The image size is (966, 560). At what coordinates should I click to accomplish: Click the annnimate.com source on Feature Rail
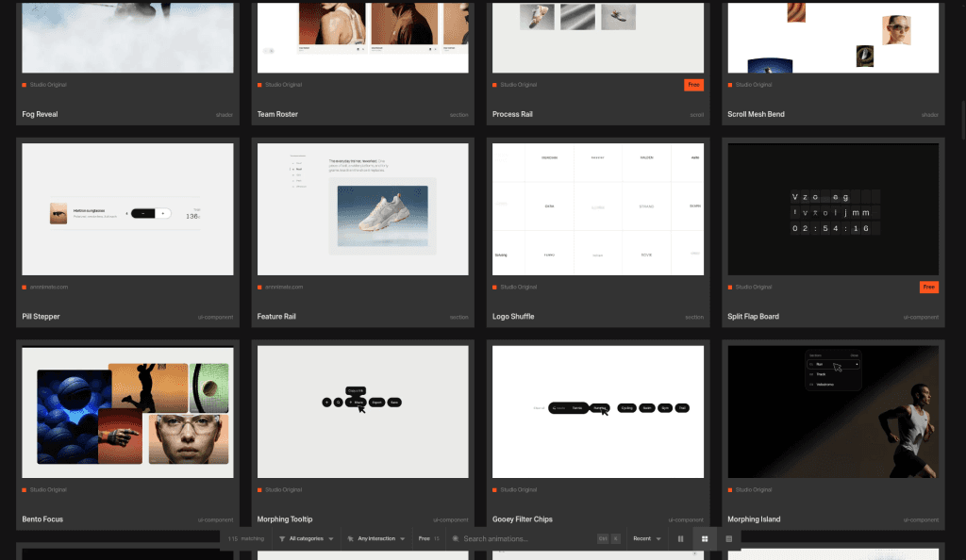pos(284,287)
